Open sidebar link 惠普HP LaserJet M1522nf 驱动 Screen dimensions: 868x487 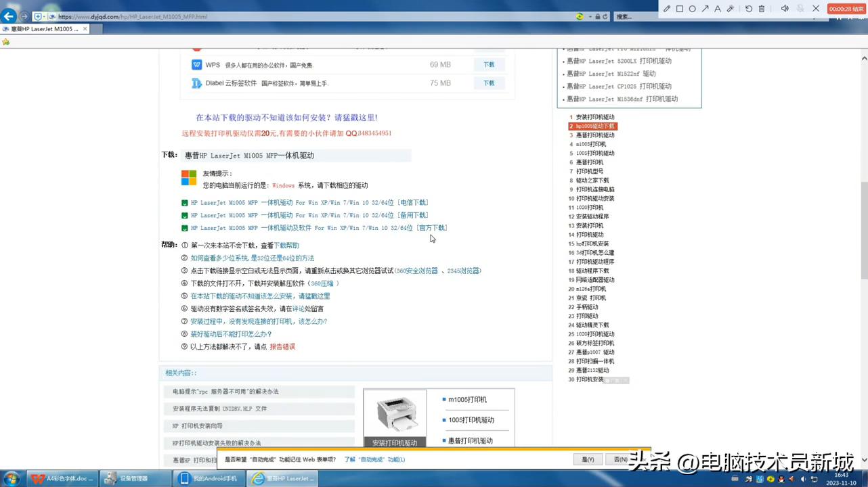tap(611, 74)
